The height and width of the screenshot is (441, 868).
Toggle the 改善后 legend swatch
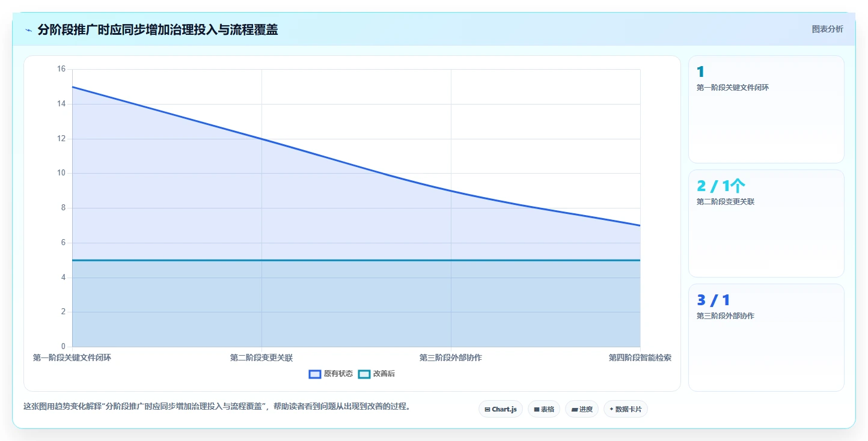point(364,374)
